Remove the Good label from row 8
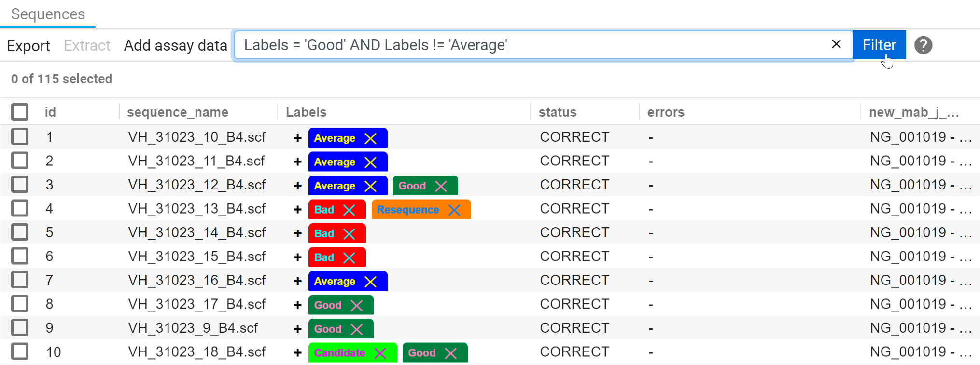Viewport: 980px width, 365px height. click(x=357, y=306)
